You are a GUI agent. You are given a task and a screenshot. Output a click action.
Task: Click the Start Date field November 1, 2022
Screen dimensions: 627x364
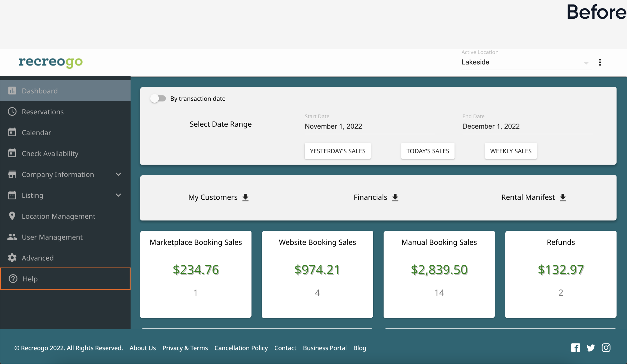(x=370, y=126)
